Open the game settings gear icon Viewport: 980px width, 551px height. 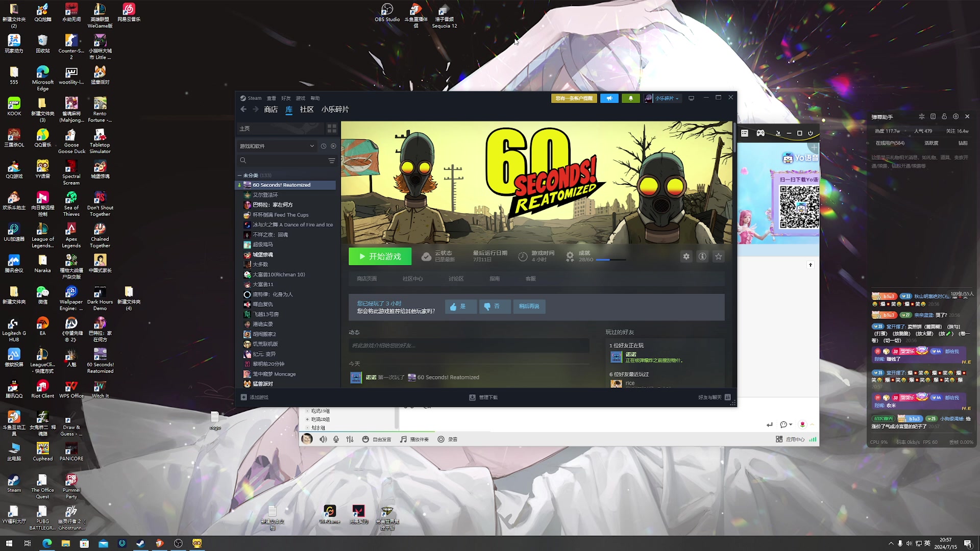coord(686,257)
